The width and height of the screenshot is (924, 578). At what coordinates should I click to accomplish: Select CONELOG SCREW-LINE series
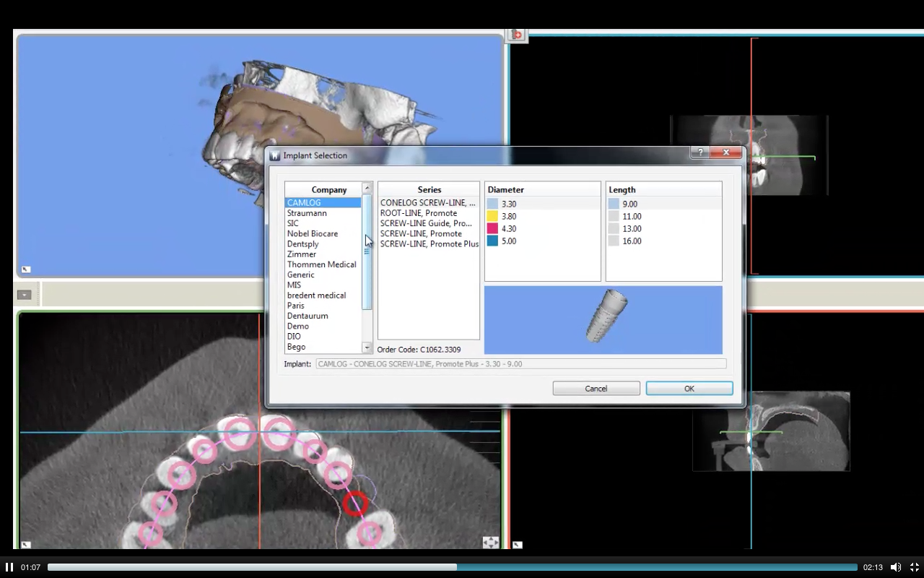(x=429, y=203)
